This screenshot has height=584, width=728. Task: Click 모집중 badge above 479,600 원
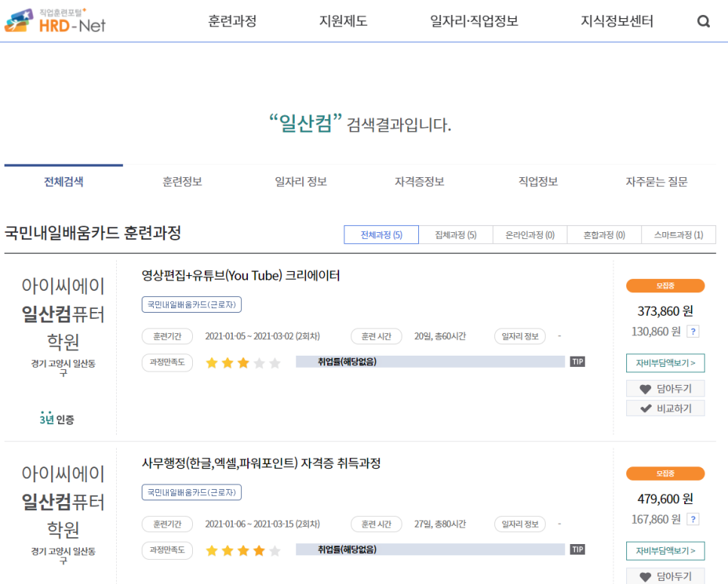point(665,473)
